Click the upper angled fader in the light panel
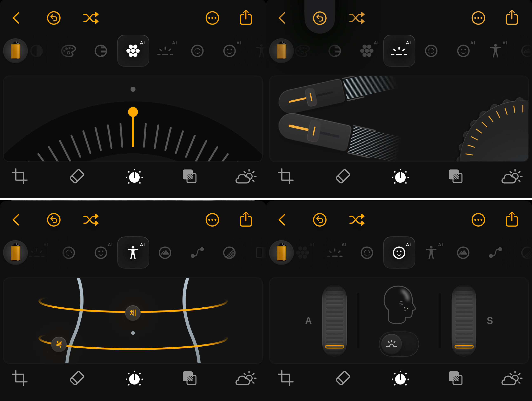Viewport: 532px width, 401px height. (311, 97)
